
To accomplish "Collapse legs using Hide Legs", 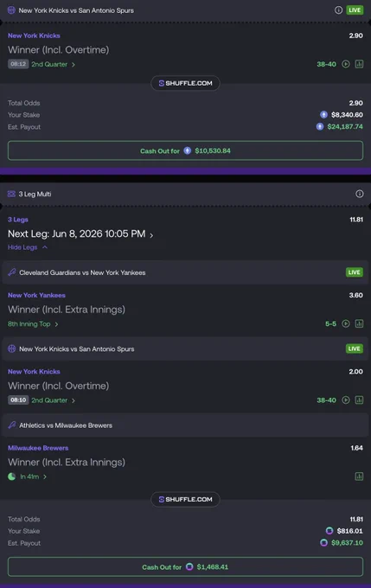I will click(28, 247).
